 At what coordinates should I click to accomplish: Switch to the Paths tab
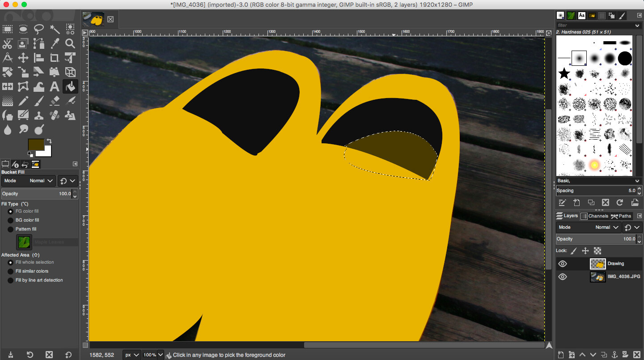coord(622,216)
